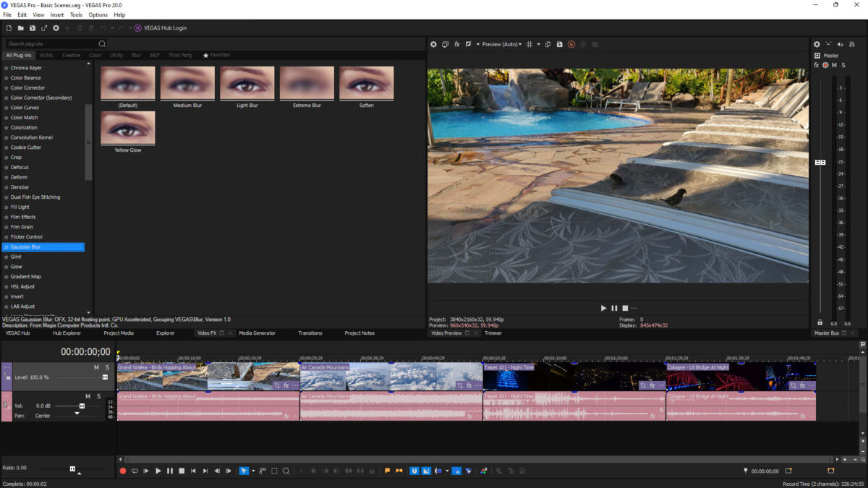
Task: Solo the audio track 2
Action: [x=99, y=396]
